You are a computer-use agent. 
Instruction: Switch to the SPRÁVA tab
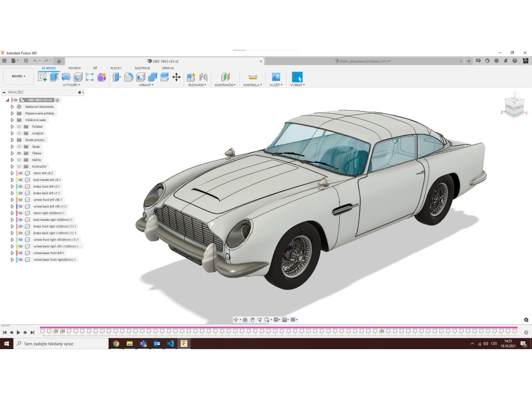click(168, 68)
